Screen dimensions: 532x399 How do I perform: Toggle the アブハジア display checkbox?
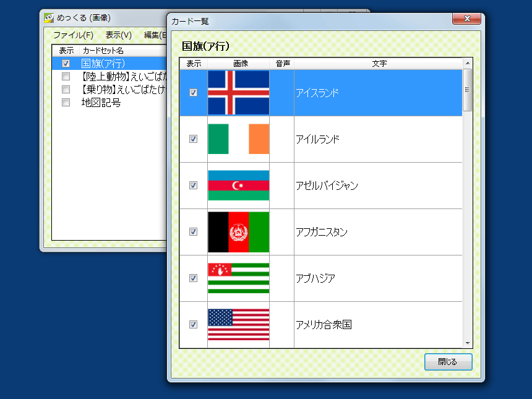click(194, 278)
